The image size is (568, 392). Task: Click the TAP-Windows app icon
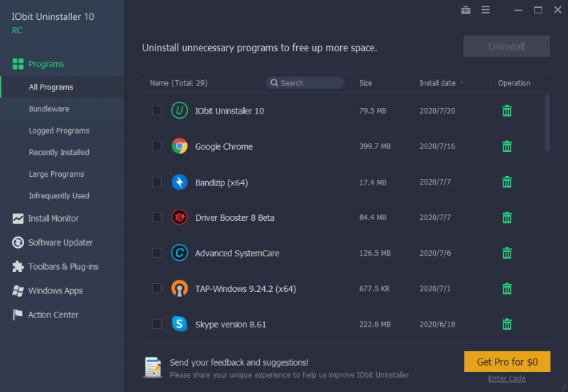[180, 288]
